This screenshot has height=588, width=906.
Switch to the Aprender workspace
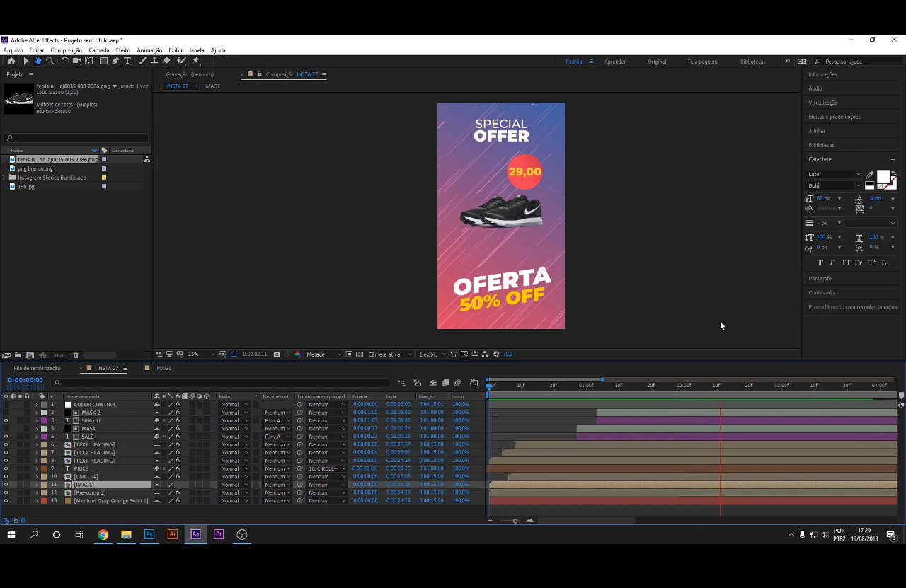[614, 62]
